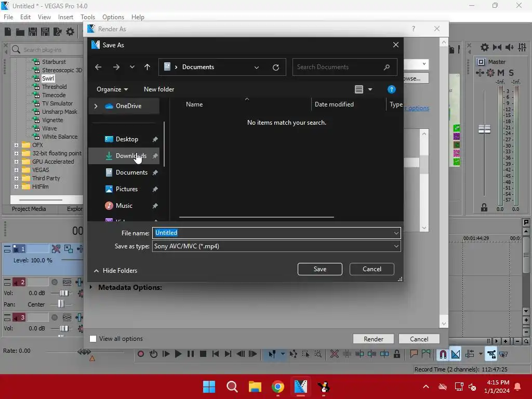Screen dimensions: 532x399
Task: Open the project Properties gear icon
Action: (70, 32)
